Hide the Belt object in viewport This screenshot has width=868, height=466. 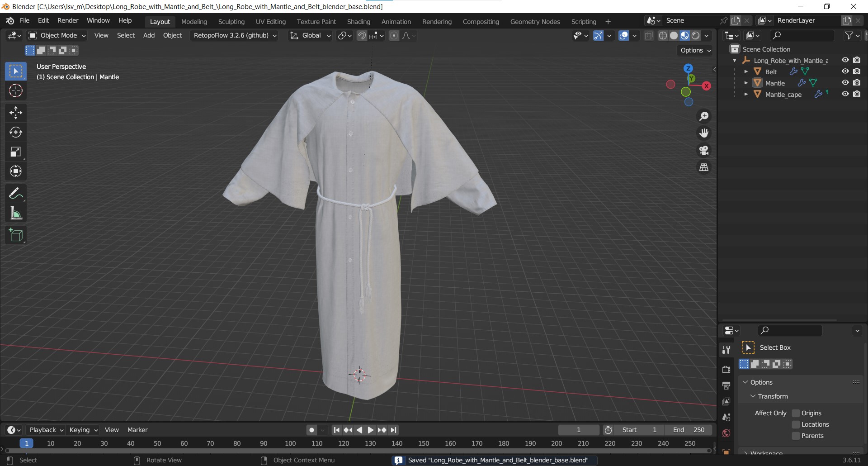[845, 71]
